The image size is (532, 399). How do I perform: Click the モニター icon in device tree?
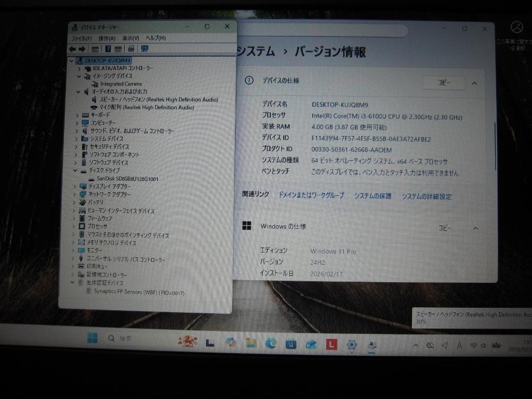pos(81,250)
